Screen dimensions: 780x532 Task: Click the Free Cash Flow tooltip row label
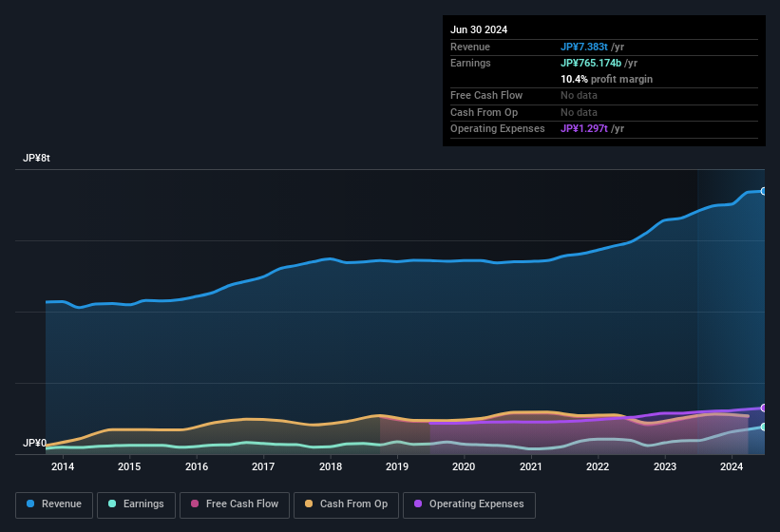tap(486, 95)
